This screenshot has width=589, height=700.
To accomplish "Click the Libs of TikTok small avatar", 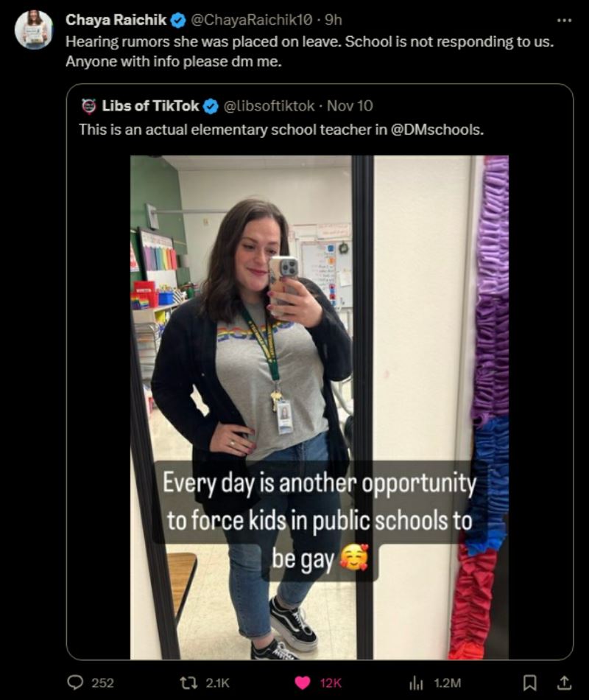I will pyautogui.click(x=89, y=106).
